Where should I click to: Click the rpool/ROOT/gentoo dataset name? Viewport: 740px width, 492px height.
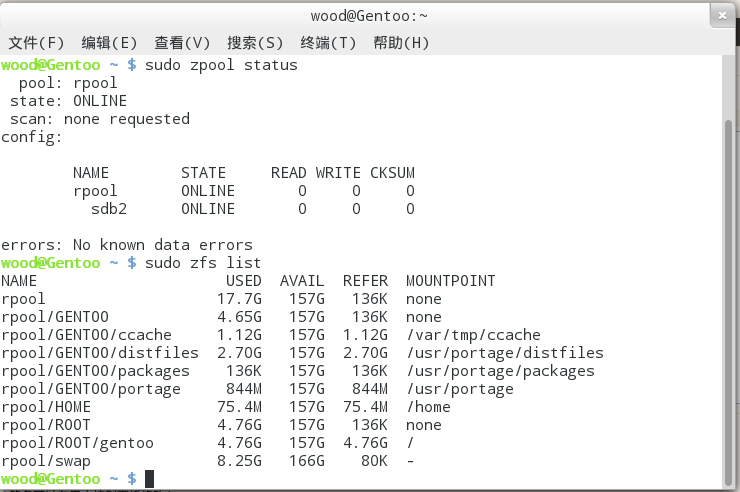77,443
